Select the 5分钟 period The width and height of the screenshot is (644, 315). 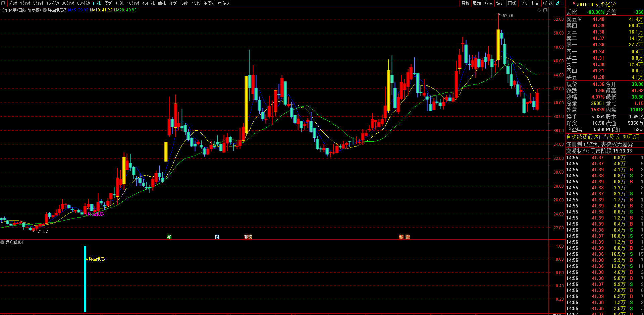coord(38,3)
